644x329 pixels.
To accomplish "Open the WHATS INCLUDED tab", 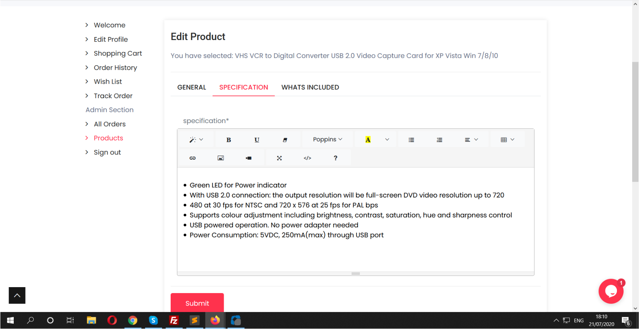I will (310, 87).
